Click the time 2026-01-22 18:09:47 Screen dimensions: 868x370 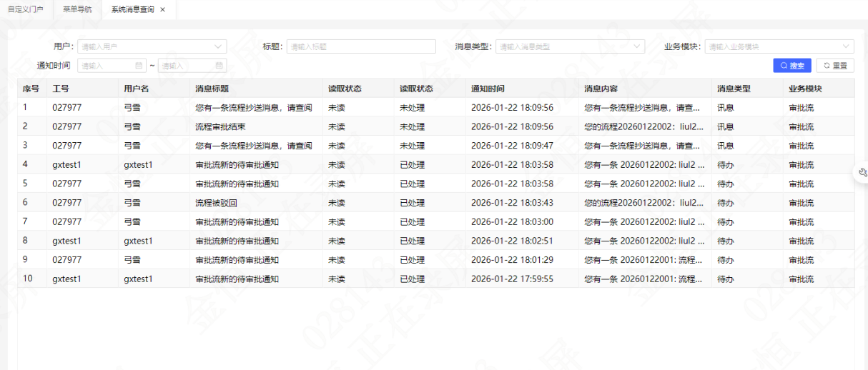tap(512, 146)
